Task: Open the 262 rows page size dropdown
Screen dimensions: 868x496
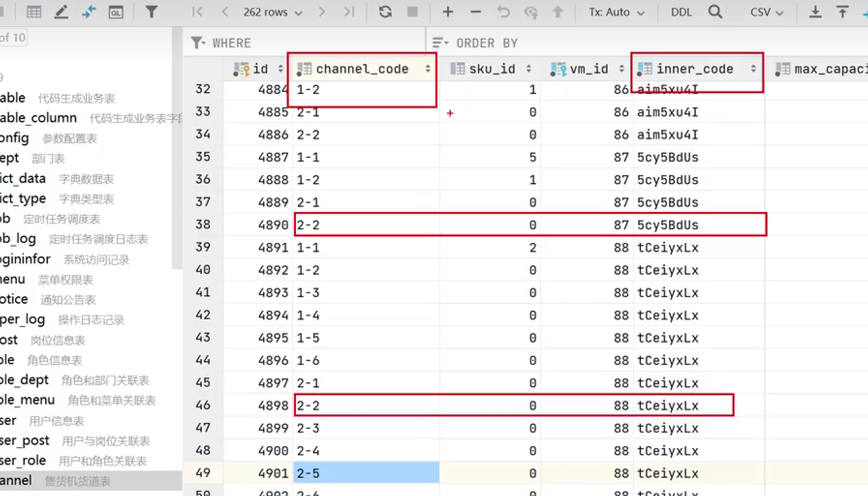Action: tap(271, 12)
